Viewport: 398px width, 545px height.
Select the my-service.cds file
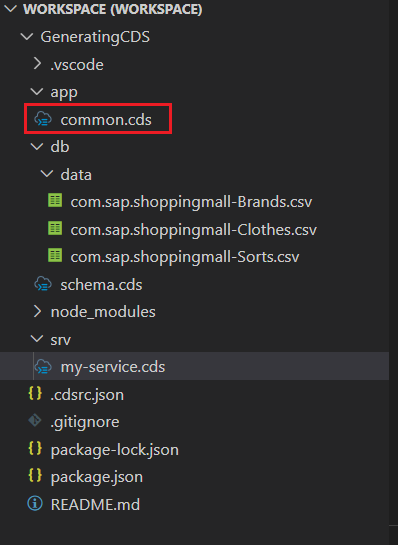tap(113, 367)
